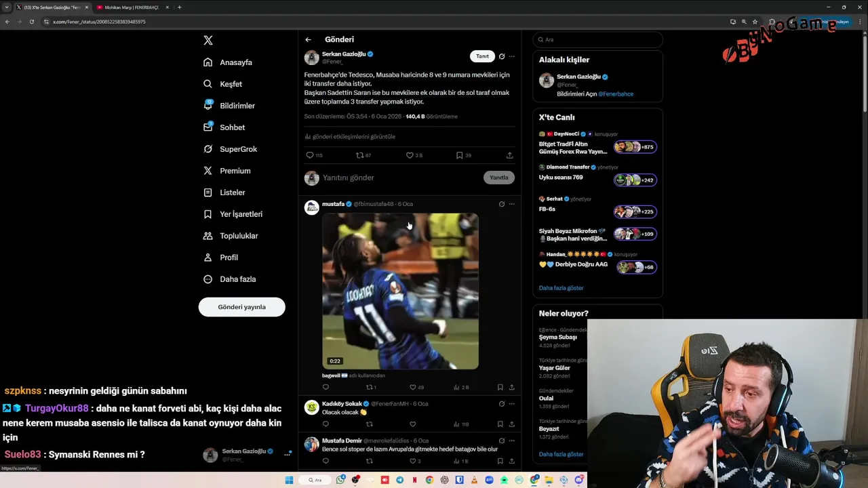Open Discord from the taskbar
The width and height of the screenshot is (868, 488).
578,480
